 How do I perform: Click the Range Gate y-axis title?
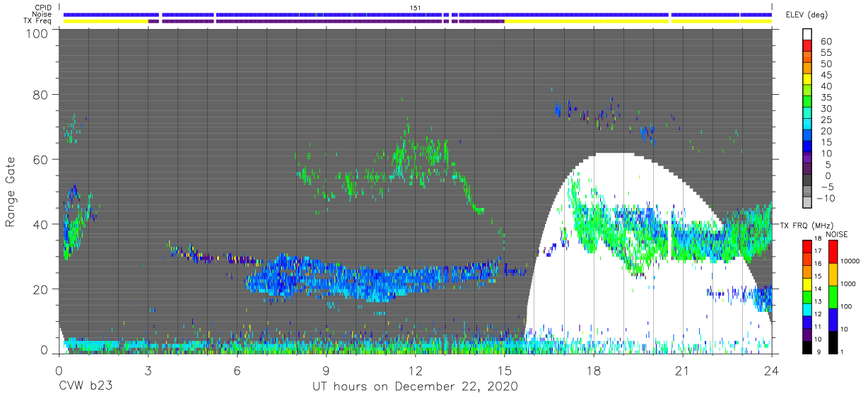[x=11, y=192]
